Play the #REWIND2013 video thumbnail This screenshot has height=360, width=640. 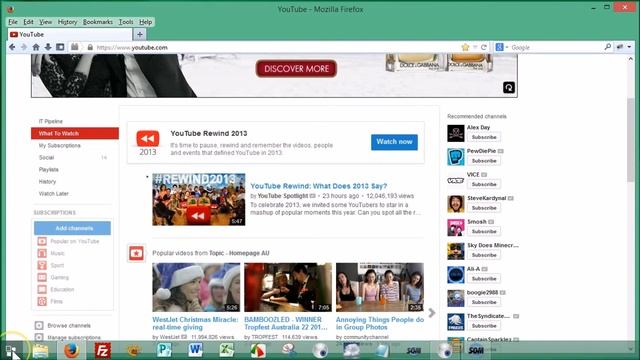click(x=199, y=200)
